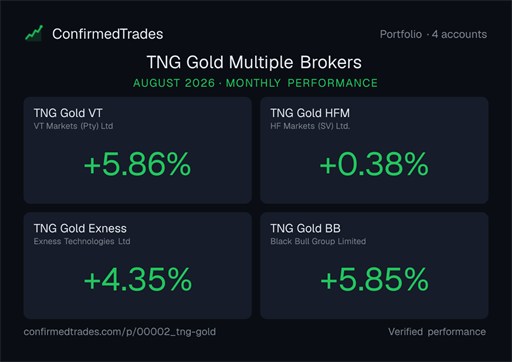Select the TNG Gold BB card

(374, 266)
